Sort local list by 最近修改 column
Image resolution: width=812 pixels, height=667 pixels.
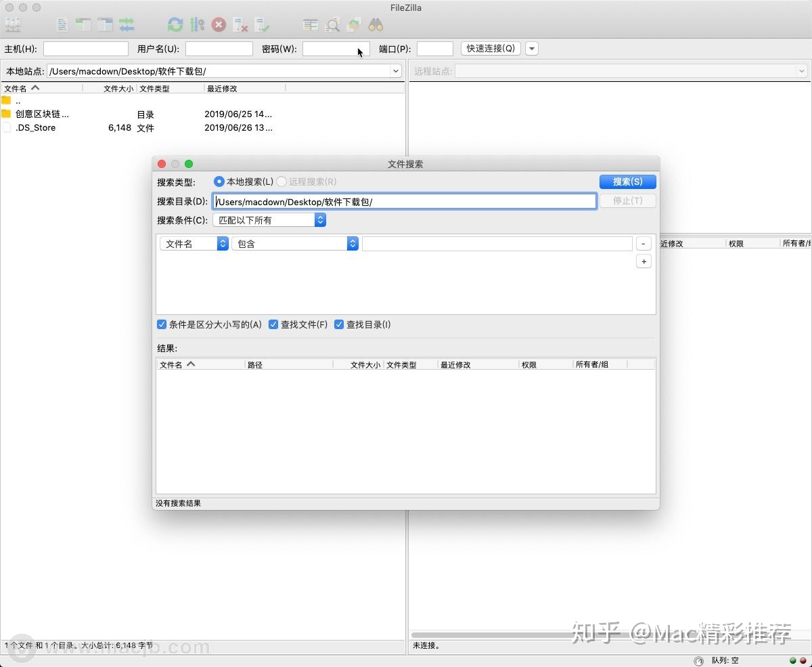(244, 88)
